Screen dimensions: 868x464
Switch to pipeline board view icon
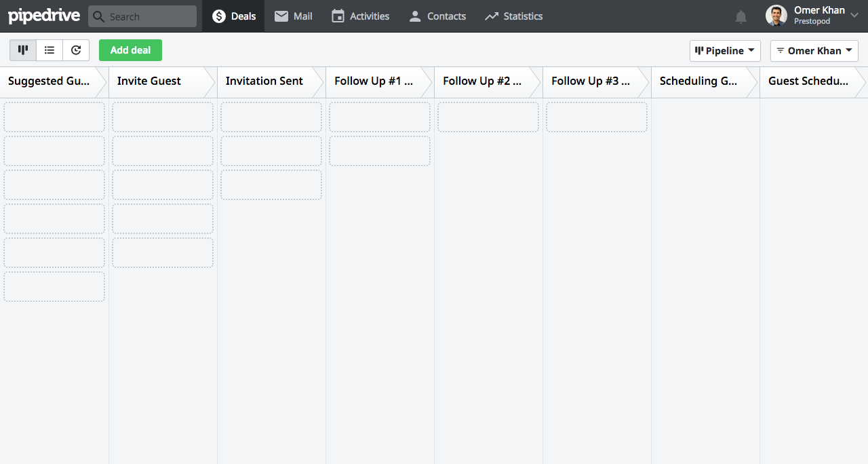point(23,50)
